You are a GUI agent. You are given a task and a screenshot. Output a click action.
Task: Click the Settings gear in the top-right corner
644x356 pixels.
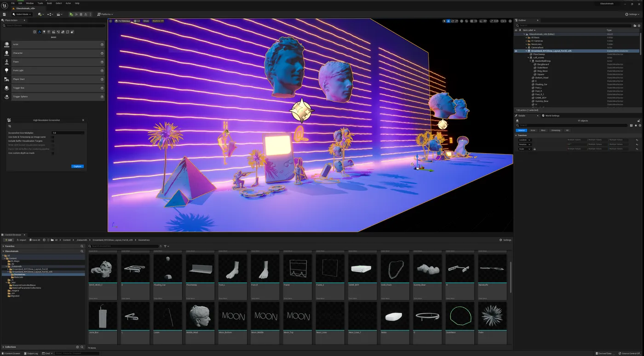tap(632, 14)
